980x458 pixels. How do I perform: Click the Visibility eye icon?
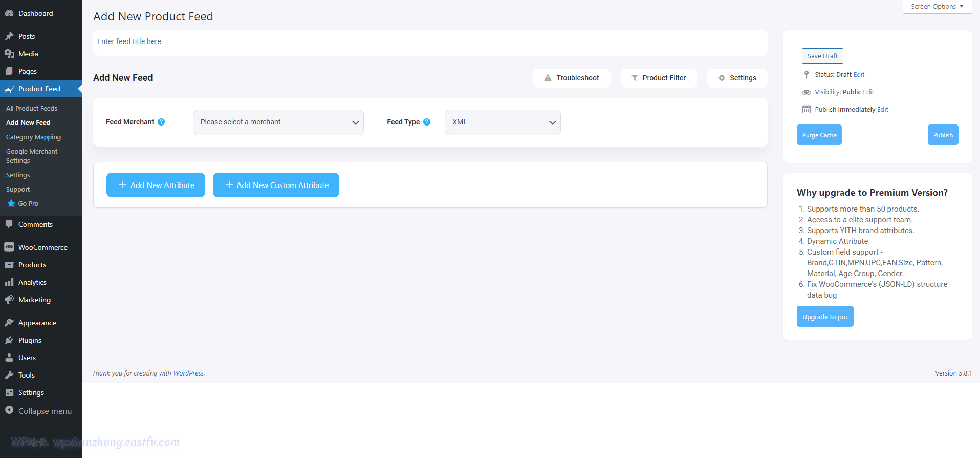click(x=807, y=92)
